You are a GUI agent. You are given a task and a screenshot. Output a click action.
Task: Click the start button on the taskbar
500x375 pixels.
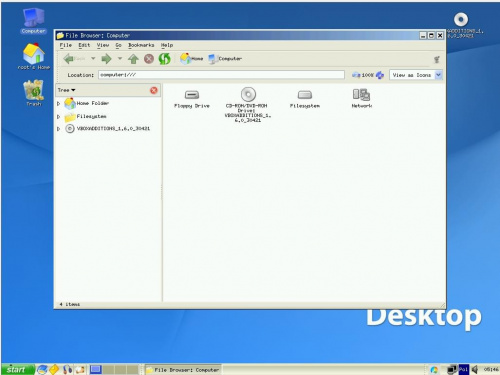tap(17, 369)
